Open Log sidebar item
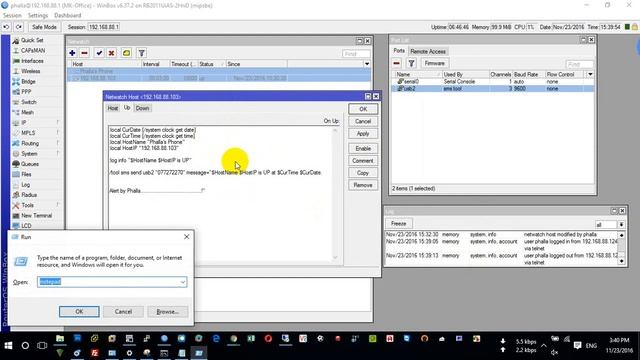The image size is (640, 360). click(x=25, y=185)
